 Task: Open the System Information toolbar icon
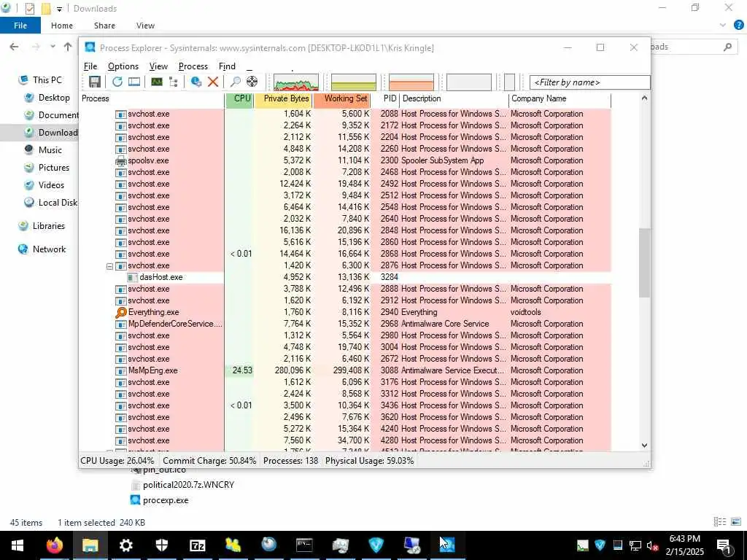[x=157, y=82]
